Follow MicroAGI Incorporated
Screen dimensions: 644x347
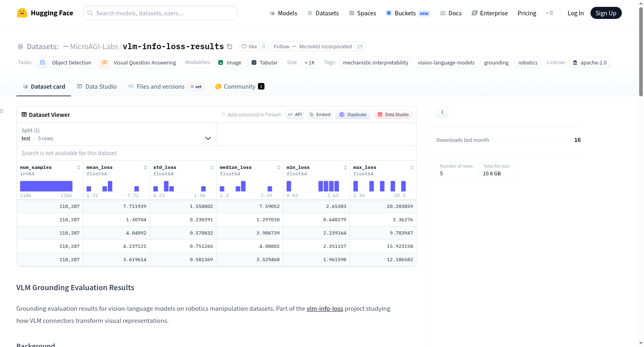point(313,46)
